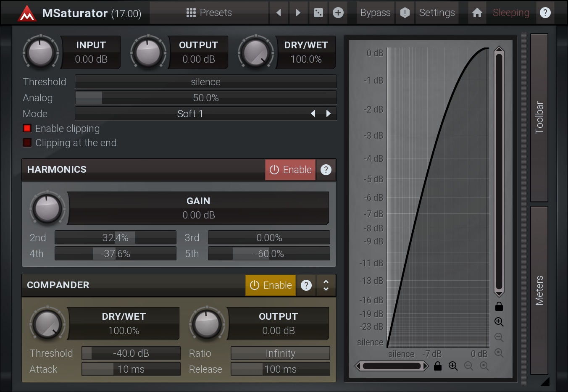
Task: Toggle the Enable clipping checkbox
Action: click(x=27, y=129)
